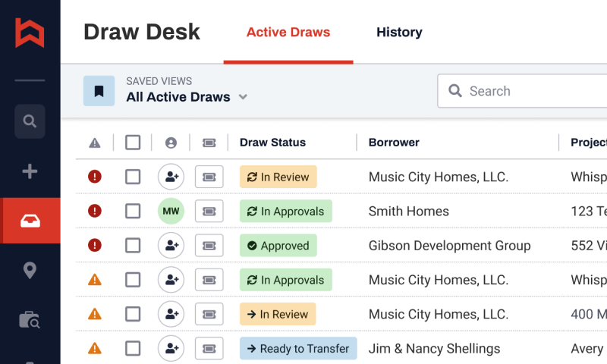Image resolution: width=607 pixels, height=364 pixels.
Task: Click project cell 552 Vi
Action: 589,246
